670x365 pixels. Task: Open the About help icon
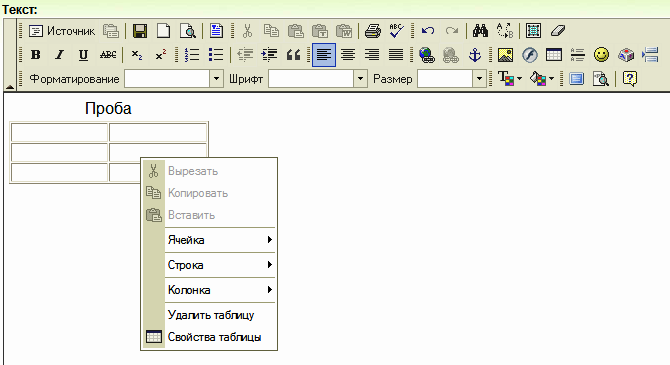click(x=630, y=79)
